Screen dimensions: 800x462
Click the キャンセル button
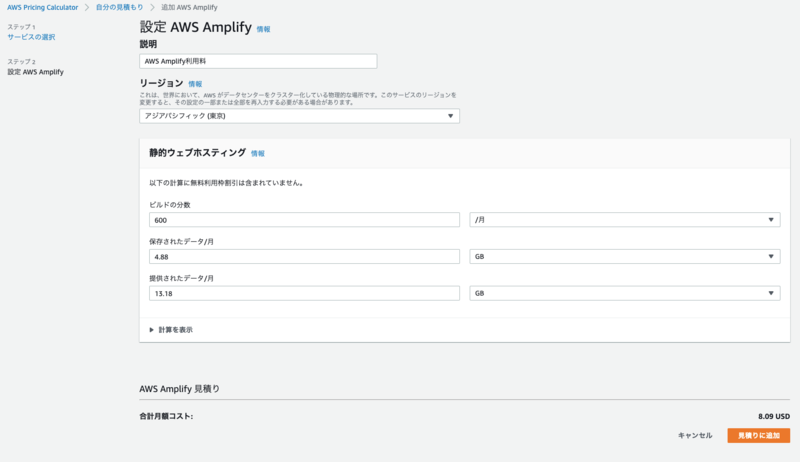point(695,435)
